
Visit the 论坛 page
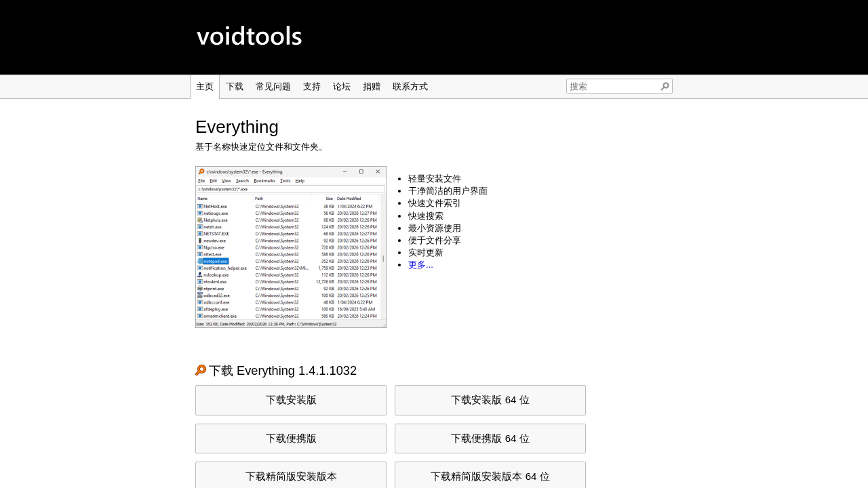click(x=342, y=87)
